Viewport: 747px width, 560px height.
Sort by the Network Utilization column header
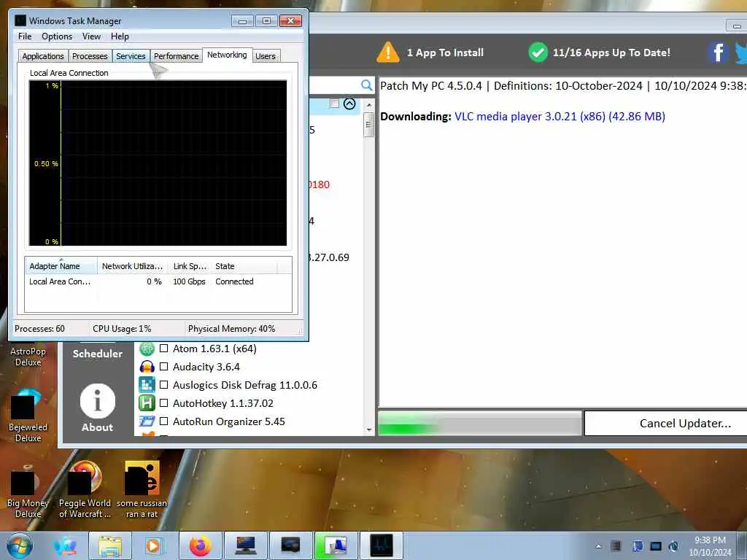click(133, 266)
